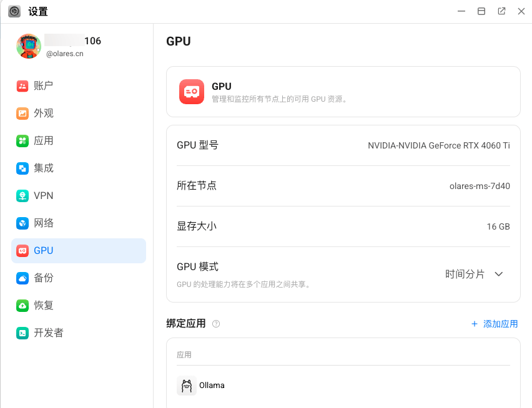532x408 pixels.
Task: Expand the GPU mode chevron arrow
Action: tap(499, 274)
